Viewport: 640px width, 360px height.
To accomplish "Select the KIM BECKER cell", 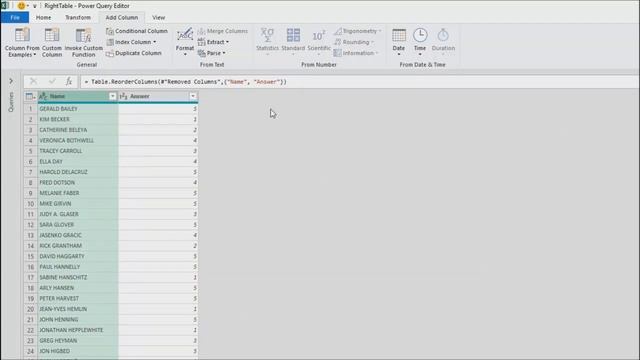I will tap(78, 119).
